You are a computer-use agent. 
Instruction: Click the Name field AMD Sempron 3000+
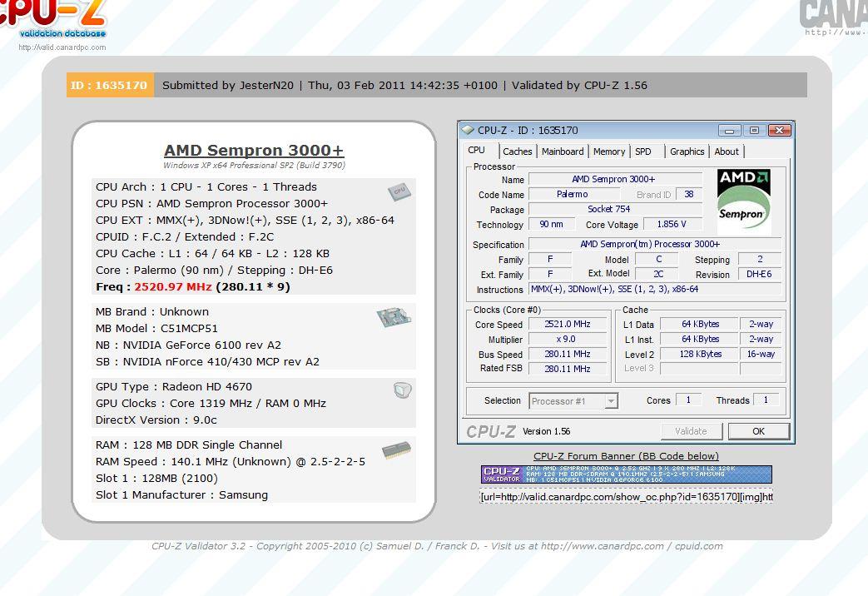[615, 179]
